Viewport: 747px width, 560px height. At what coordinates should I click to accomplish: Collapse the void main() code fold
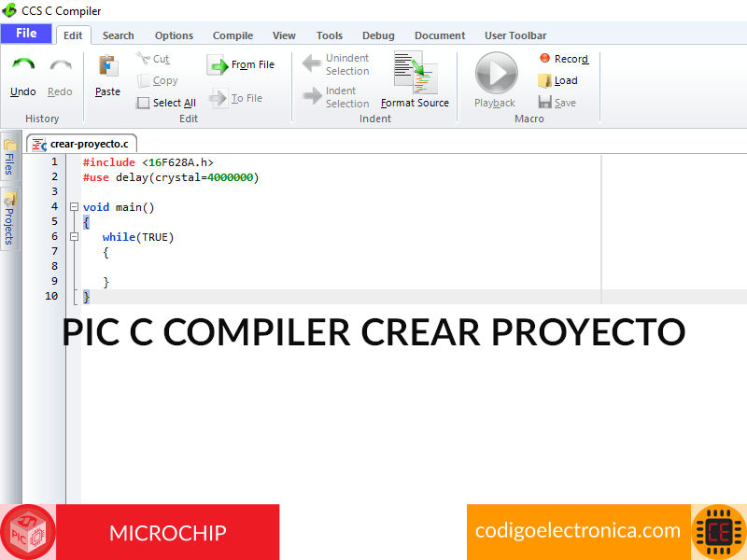[x=75, y=207]
